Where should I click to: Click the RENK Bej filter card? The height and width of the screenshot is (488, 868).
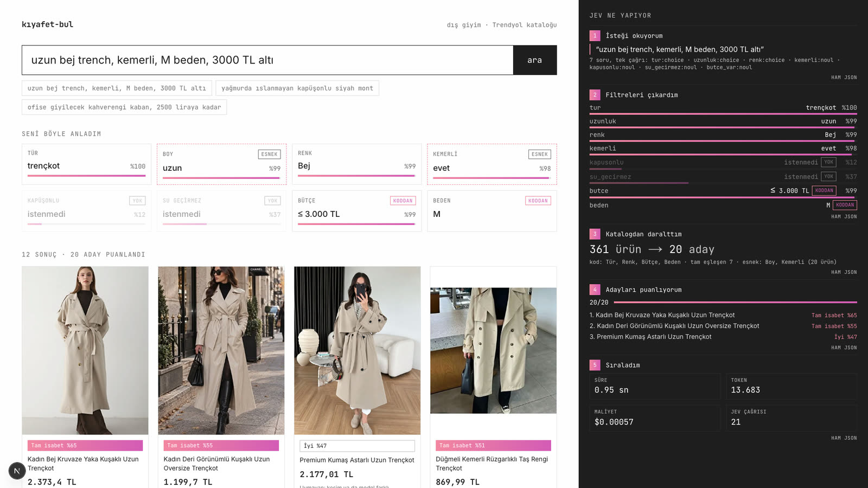click(x=357, y=164)
